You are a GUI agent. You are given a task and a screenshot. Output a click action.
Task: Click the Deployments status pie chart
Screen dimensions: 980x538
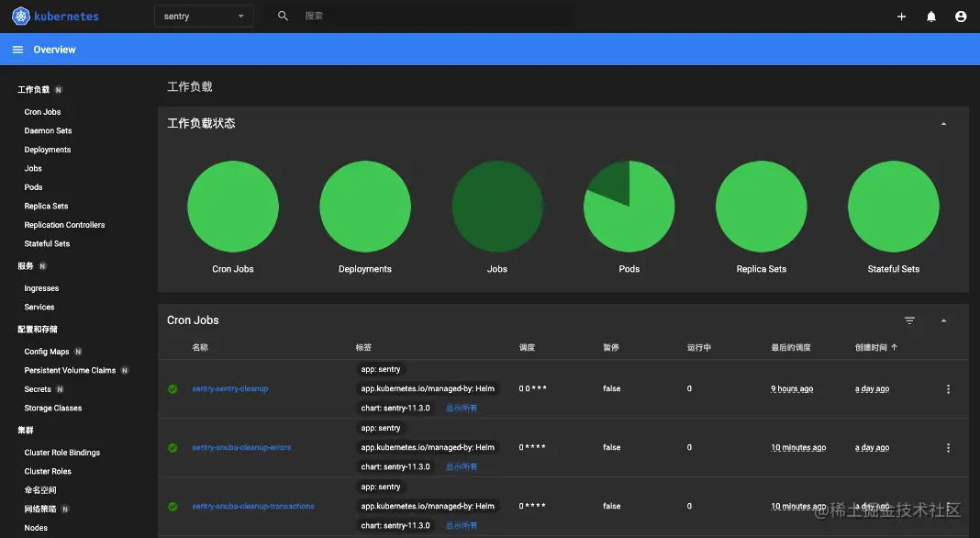[365, 207]
